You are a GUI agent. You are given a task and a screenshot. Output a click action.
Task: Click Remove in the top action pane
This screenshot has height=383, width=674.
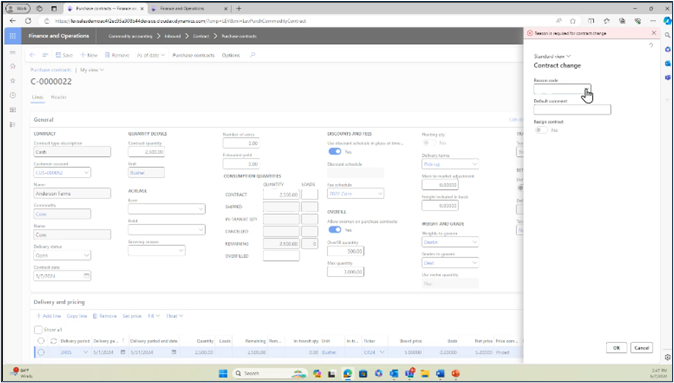pyautogui.click(x=117, y=55)
